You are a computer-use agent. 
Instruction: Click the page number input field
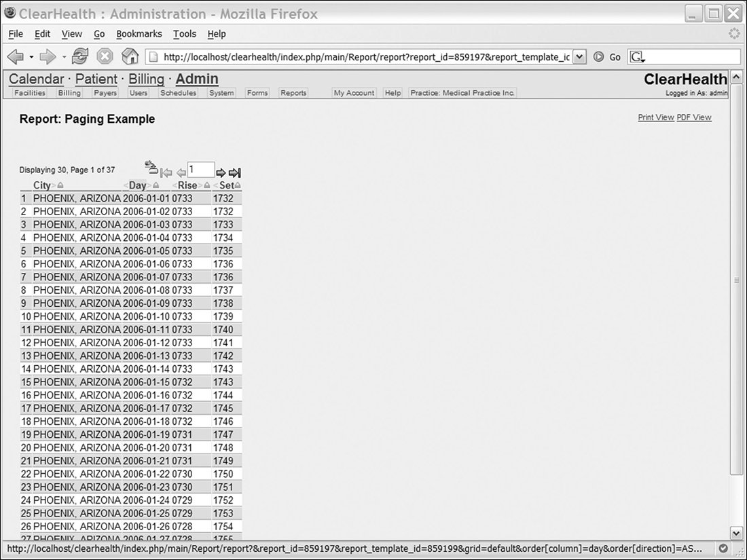pos(200,170)
